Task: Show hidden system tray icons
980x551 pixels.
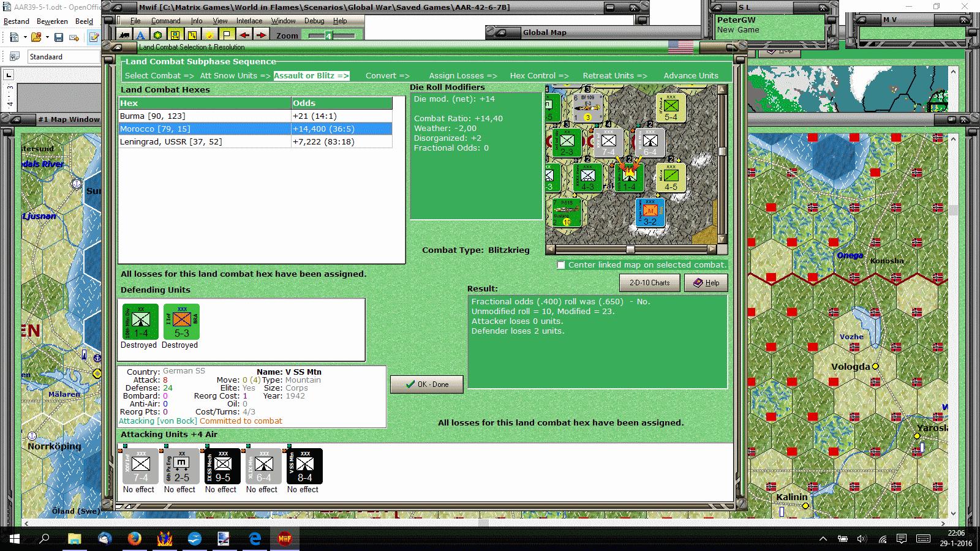Action: pyautogui.click(x=823, y=539)
